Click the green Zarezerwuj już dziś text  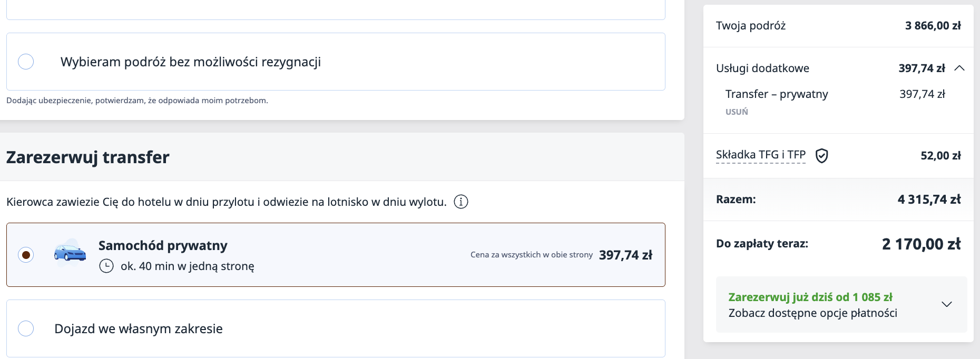pos(810,297)
